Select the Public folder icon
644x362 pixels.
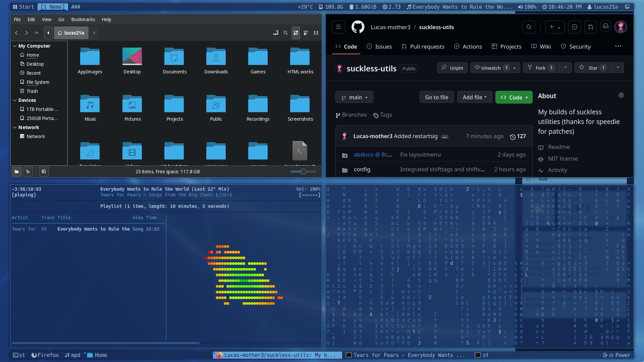(x=216, y=104)
